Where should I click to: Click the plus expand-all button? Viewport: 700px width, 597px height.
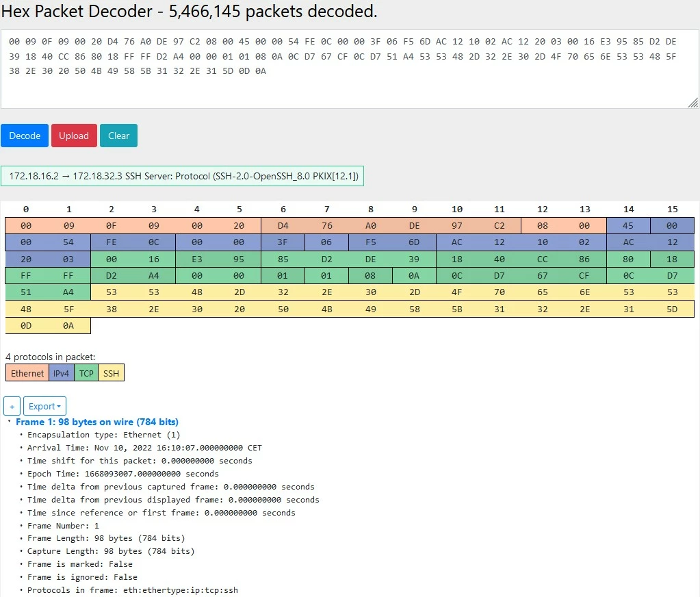tap(12, 407)
